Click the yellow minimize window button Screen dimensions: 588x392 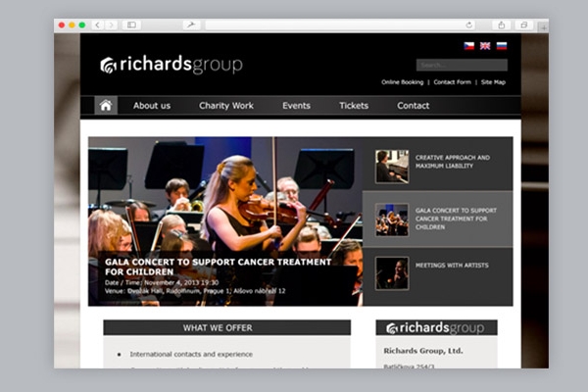click(72, 25)
